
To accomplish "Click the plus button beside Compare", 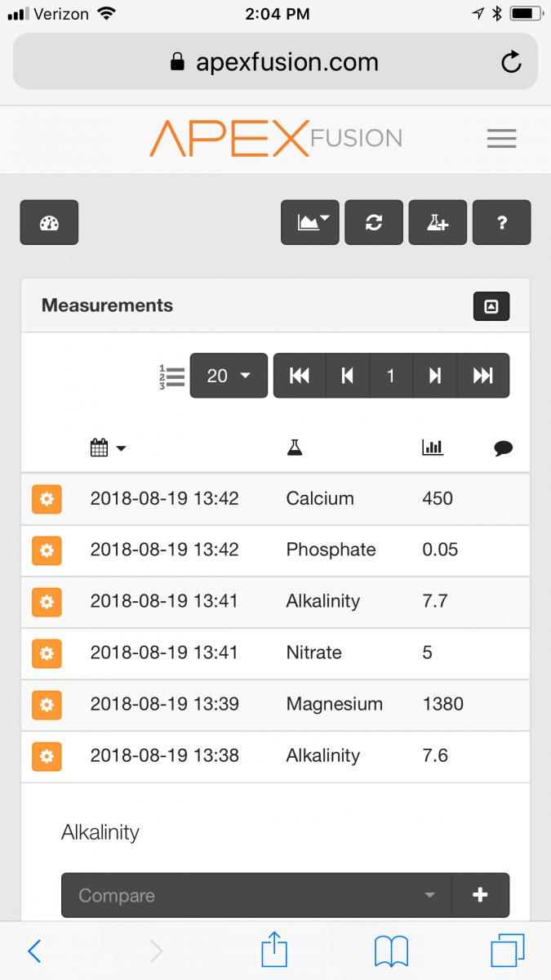I will coord(480,896).
